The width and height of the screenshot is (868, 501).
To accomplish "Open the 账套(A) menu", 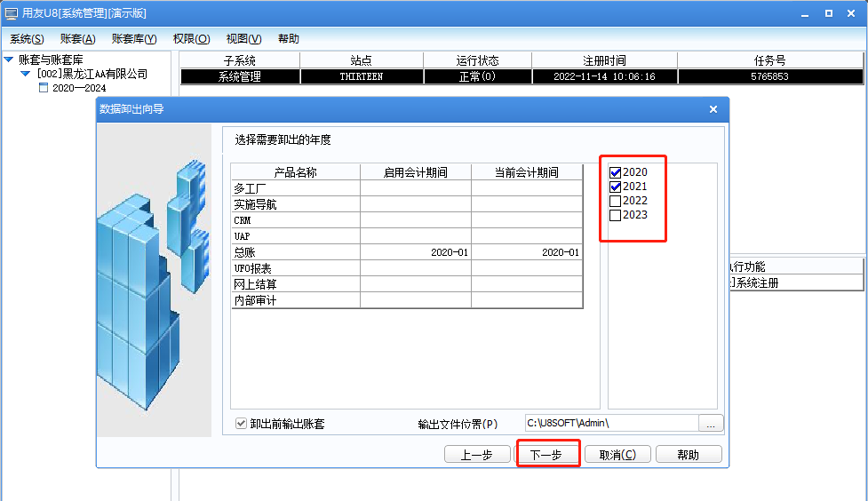I will pos(77,39).
